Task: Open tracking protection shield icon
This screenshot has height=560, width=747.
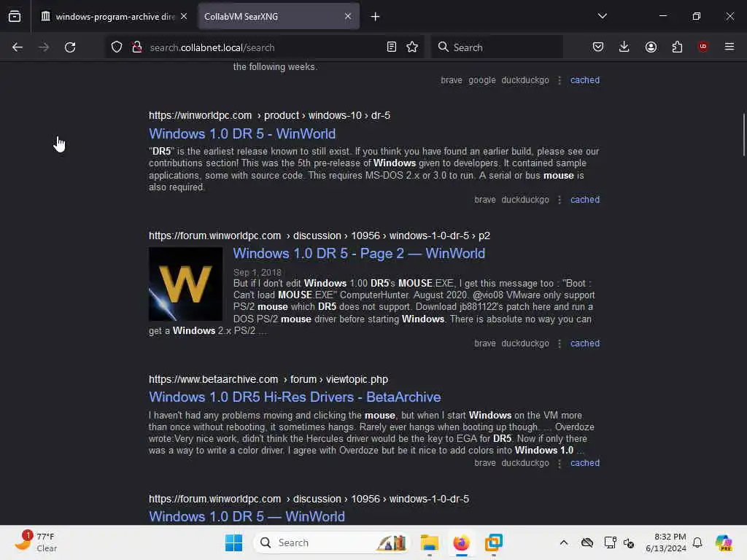Action: (x=117, y=47)
